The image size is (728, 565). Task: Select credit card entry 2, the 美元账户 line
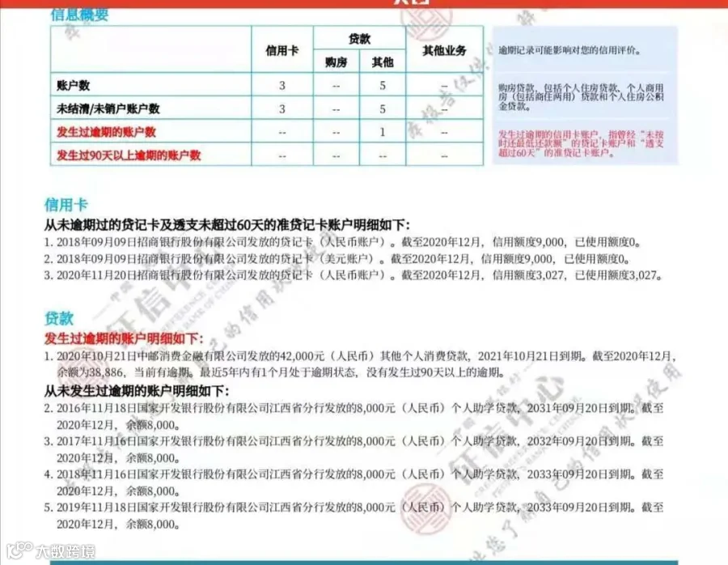coord(337,259)
